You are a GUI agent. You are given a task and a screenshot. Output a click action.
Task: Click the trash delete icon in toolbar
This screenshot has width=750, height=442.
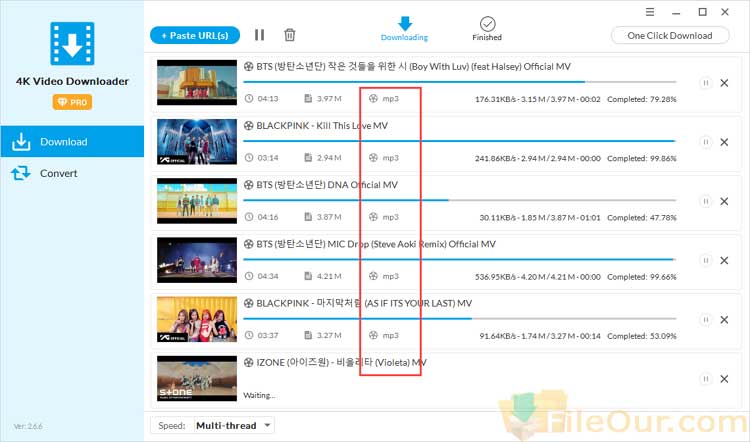click(289, 35)
